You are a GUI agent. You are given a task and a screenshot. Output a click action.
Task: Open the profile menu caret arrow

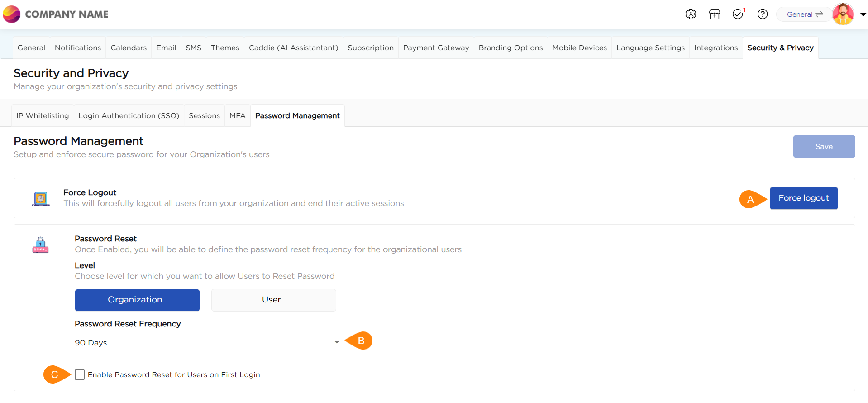pos(863,14)
